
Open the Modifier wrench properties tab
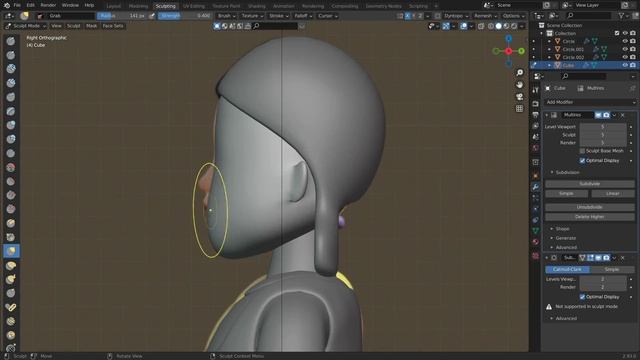click(536, 187)
